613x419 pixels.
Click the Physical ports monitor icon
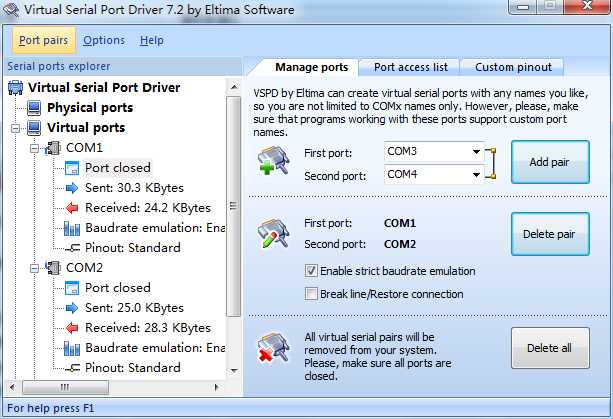coord(34,108)
